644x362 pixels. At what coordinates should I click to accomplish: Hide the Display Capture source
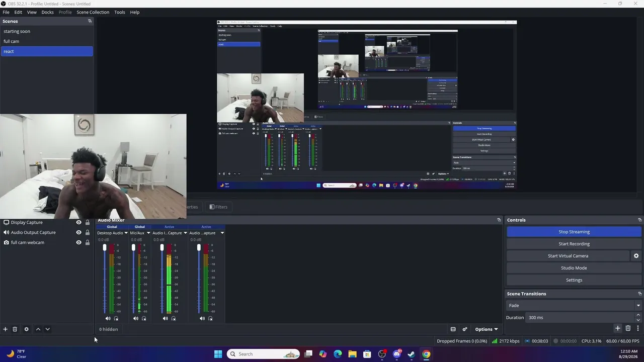pos(78,222)
